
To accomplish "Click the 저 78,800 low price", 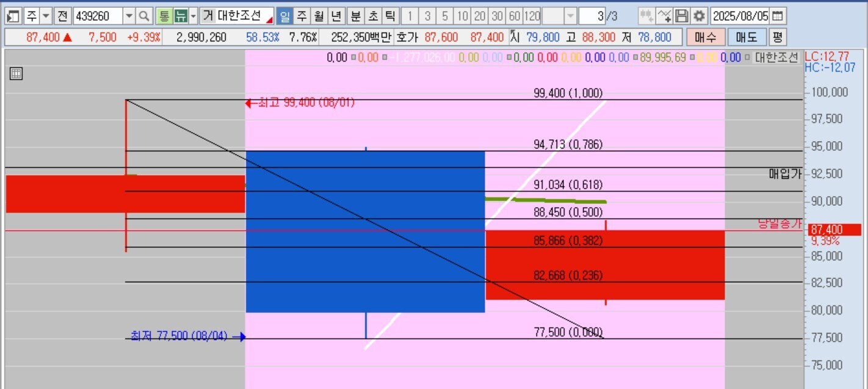I will [646, 37].
